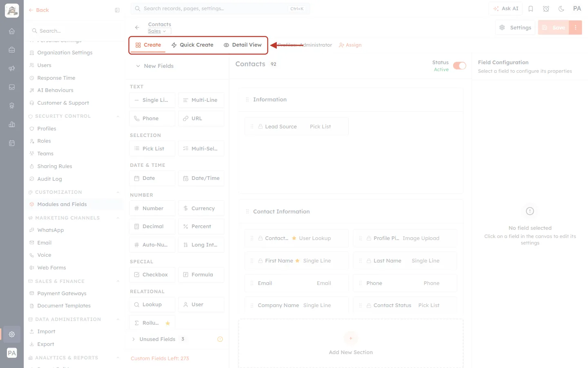This screenshot has width=588, height=368.
Task: Click the Back link
Action: pyautogui.click(x=39, y=10)
